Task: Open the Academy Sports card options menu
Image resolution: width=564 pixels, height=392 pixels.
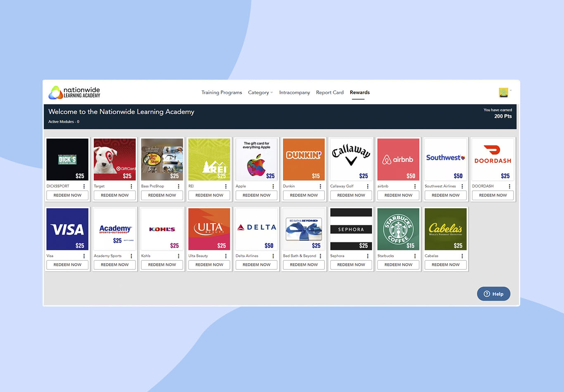Action: click(x=131, y=256)
